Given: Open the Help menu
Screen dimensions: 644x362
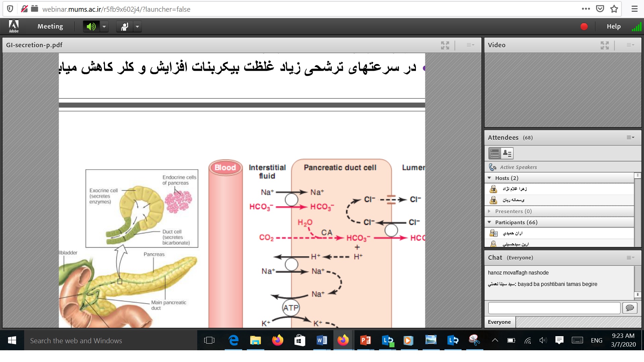Looking at the screenshot, I should click(x=613, y=26).
